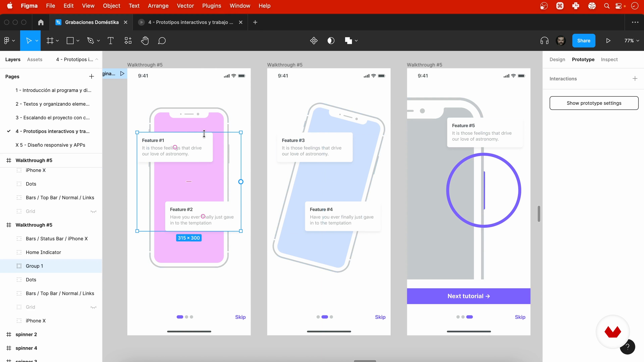This screenshot has height=362, width=644.
Task: Select the Text tool
Action: [x=111, y=40]
